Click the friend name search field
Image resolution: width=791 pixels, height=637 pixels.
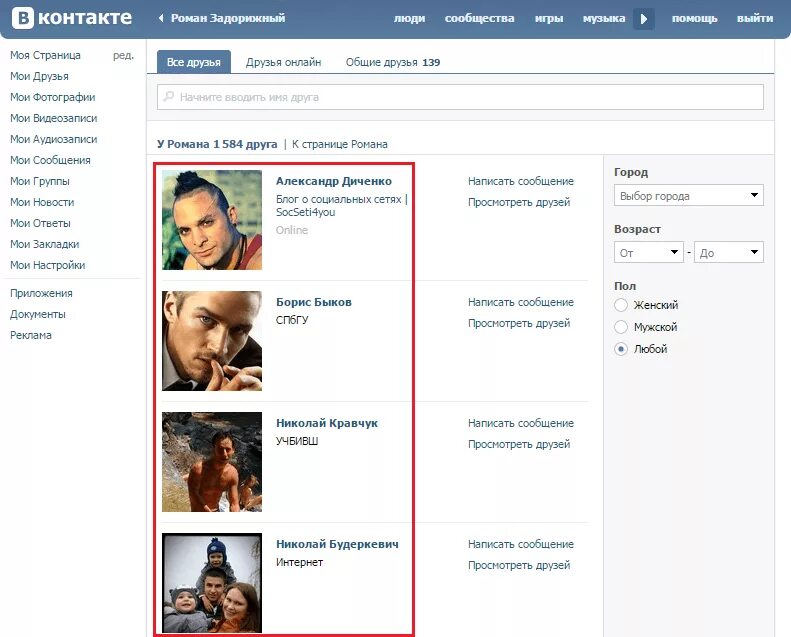click(460, 97)
